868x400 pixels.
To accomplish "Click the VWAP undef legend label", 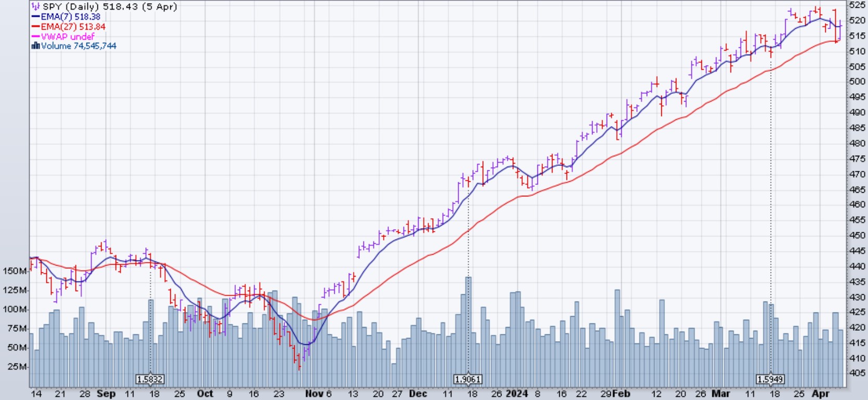I will [x=68, y=36].
